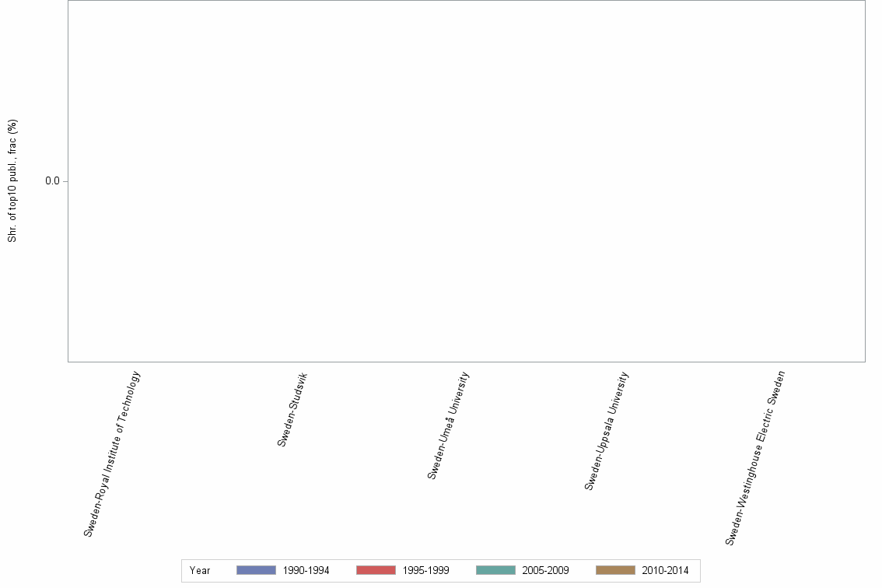The width and height of the screenshot is (882, 588).
Task: Click the Year legend title
Action: click(x=200, y=570)
